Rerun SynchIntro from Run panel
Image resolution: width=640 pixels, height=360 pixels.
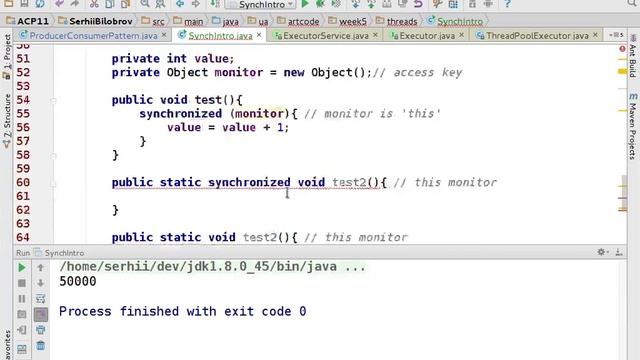pos(22,268)
